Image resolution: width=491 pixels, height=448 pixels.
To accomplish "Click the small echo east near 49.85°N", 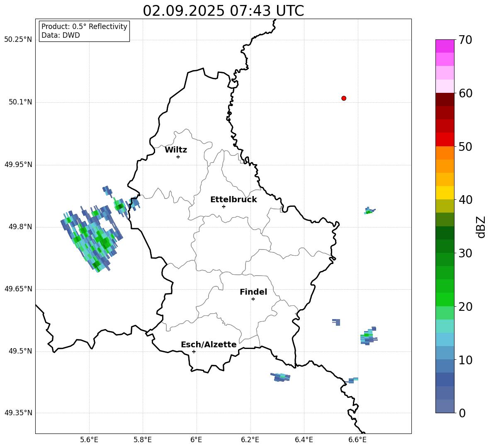I will click(370, 211).
